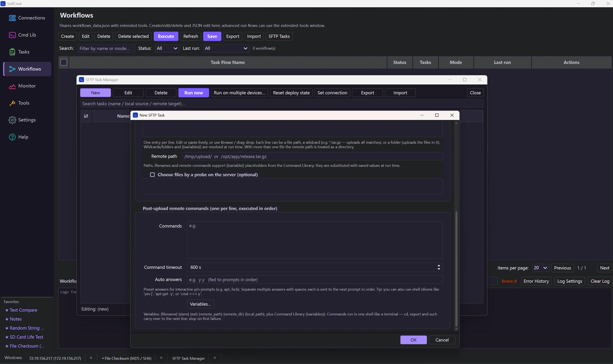This screenshot has height=364, width=613.
Task: Toggle the select-all workflows checkbox
Action: [x=64, y=62]
